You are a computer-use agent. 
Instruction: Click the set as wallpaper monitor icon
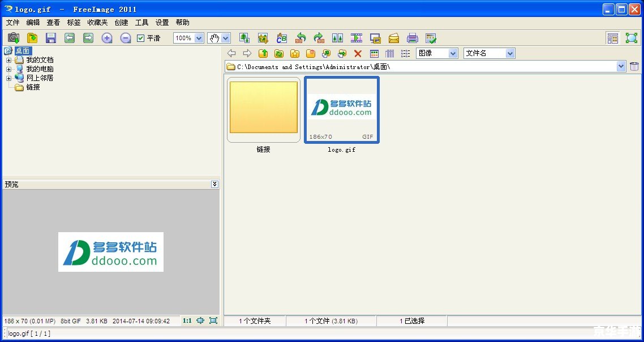pyautogui.click(x=375, y=39)
